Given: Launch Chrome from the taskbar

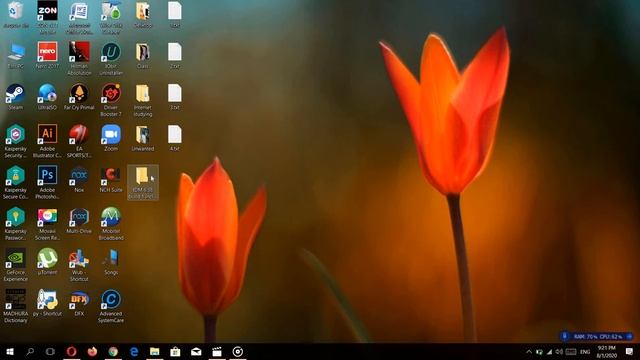Looking at the screenshot, I should 113,351.
